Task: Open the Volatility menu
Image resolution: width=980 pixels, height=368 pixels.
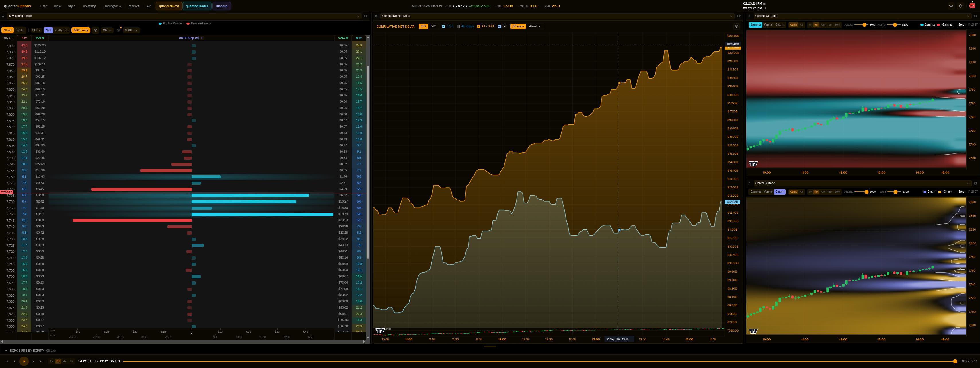Action: click(89, 6)
